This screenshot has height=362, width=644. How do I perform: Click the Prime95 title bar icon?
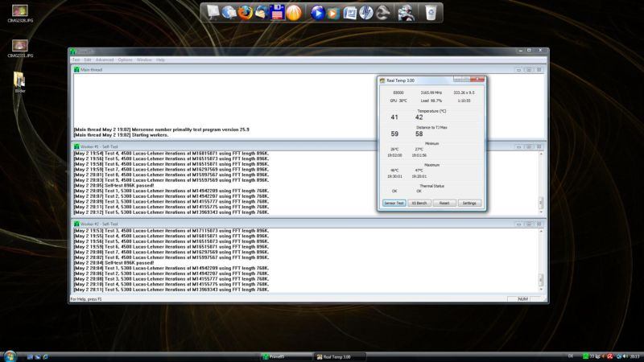tap(73, 51)
